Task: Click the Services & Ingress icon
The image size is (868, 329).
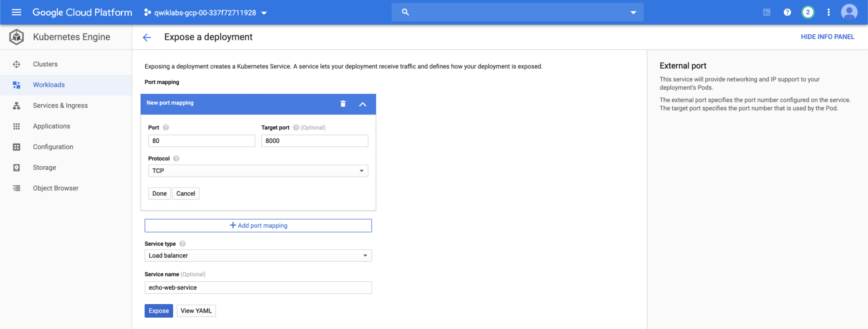Action: (x=16, y=105)
